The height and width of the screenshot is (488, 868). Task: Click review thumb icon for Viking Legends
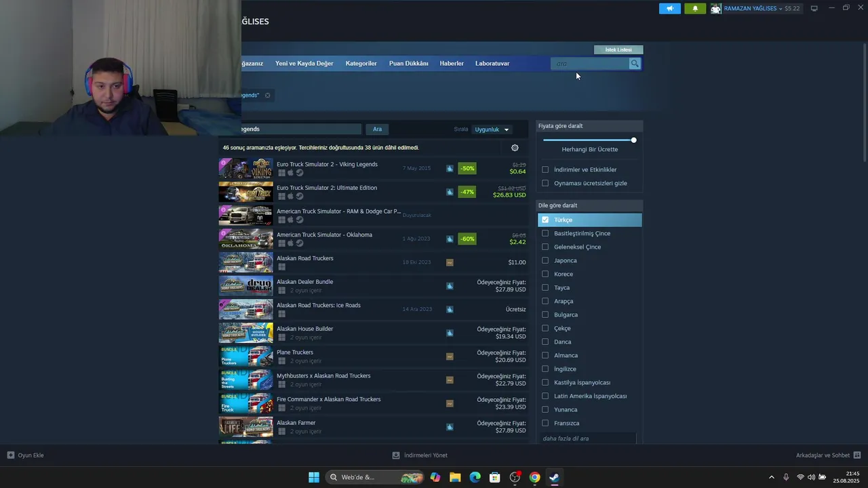450,168
